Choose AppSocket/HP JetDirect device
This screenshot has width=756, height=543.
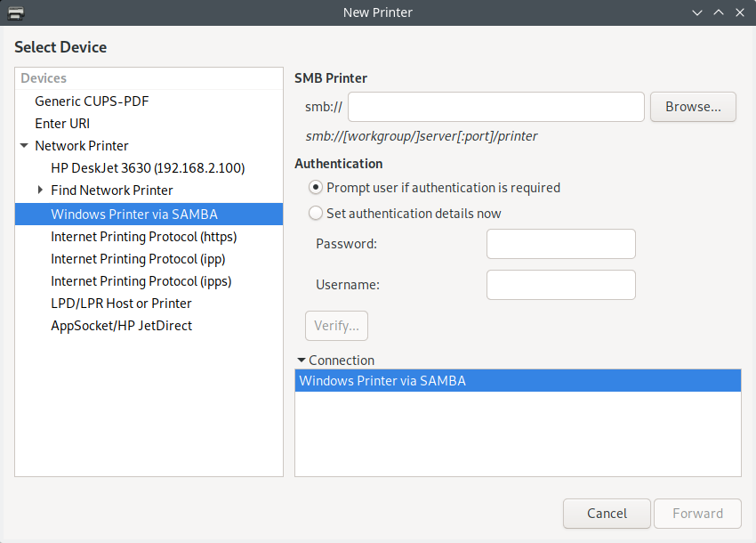(119, 325)
